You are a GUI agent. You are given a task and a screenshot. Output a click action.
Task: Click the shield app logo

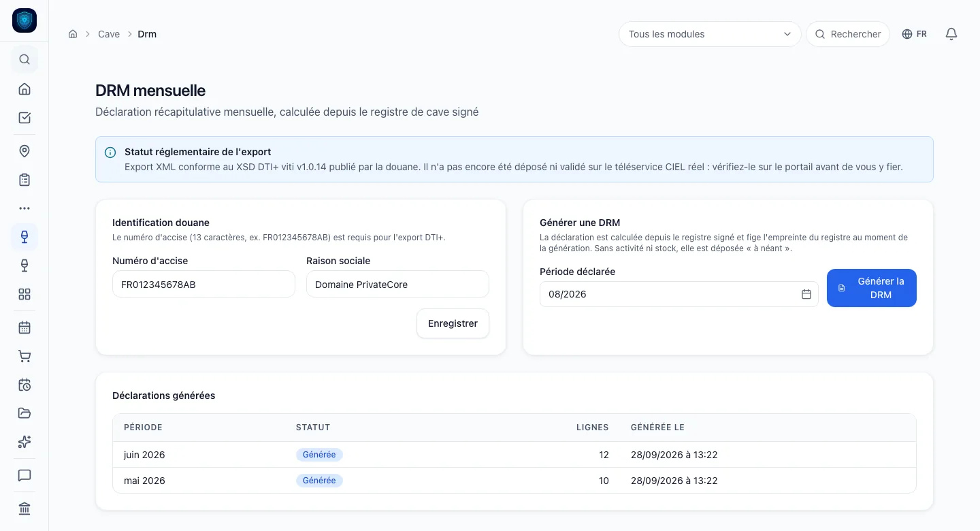click(x=24, y=20)
